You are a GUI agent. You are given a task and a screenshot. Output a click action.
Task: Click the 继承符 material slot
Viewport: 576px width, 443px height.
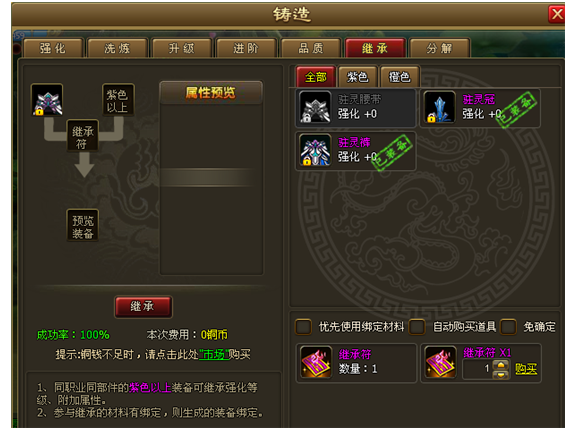tap(83, 135)
